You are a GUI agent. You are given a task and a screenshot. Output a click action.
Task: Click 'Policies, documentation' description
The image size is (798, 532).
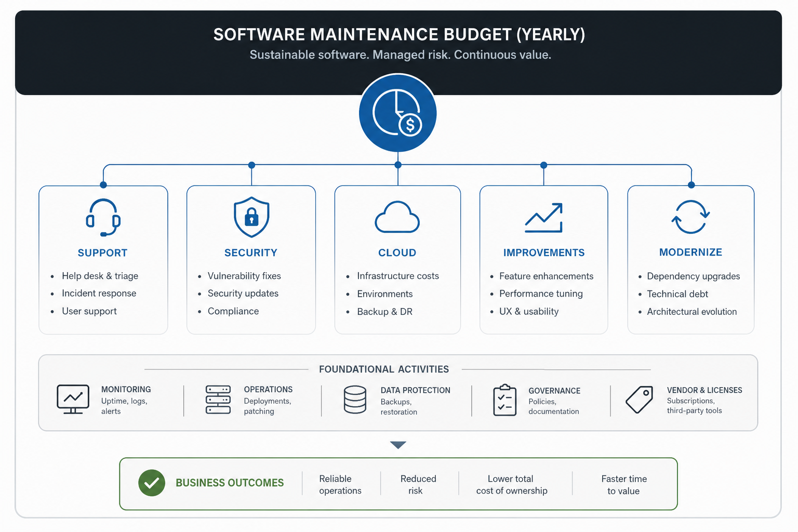(x=554, y=406)
